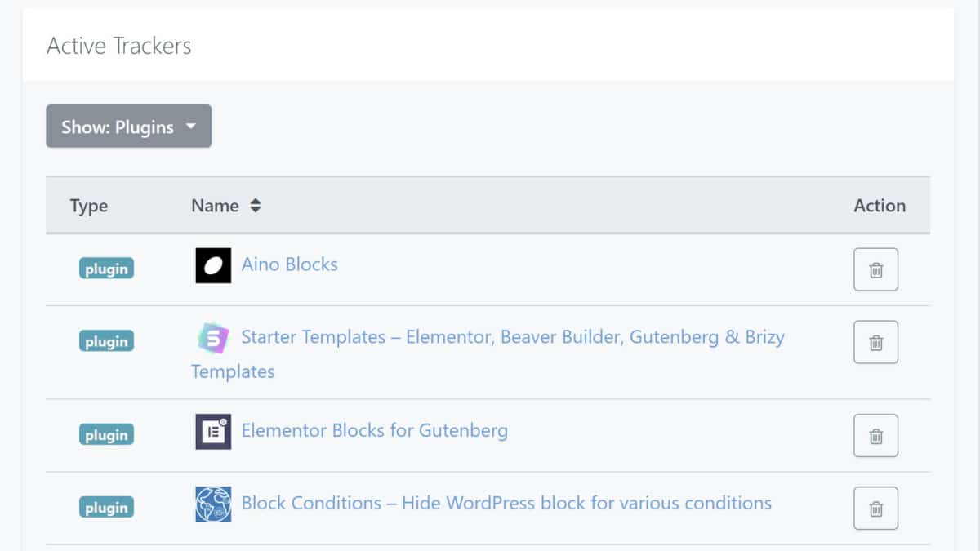980x551 pixels.
Task: Open the Aino Blocks plugin link
Action: click(x=289, y=264)
